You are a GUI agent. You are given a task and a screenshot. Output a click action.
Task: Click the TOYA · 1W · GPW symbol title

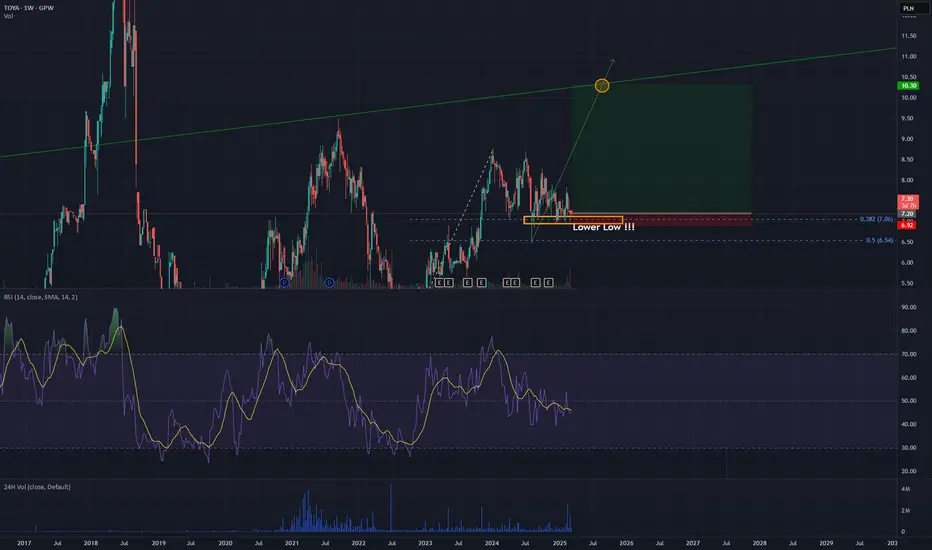(29, 8)
